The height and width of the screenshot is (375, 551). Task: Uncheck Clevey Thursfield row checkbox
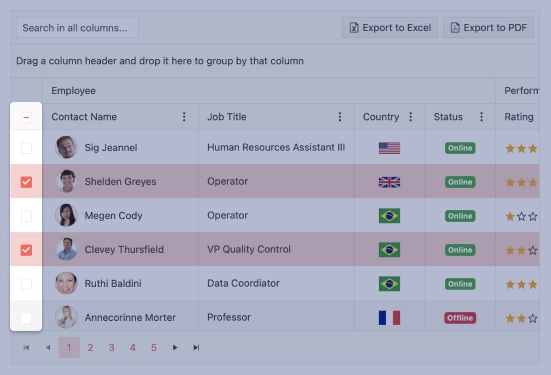26,250
